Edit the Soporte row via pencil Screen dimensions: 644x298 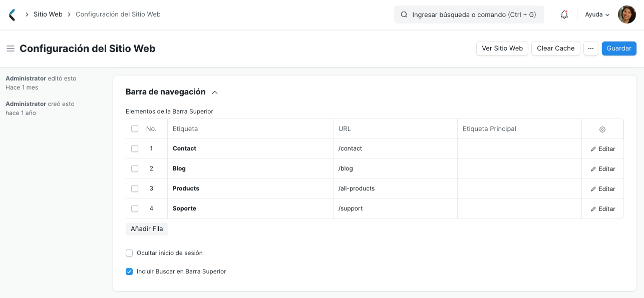(603, 209)
